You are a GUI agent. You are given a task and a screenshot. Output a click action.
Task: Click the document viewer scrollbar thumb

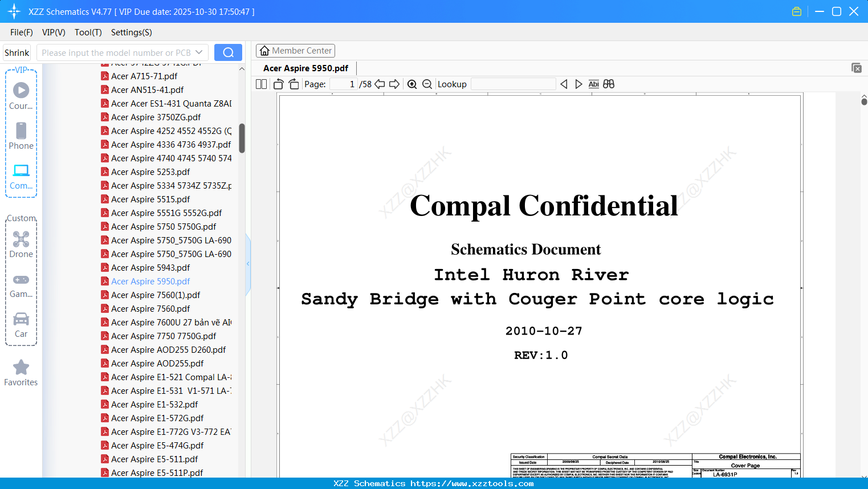point(864,101)
